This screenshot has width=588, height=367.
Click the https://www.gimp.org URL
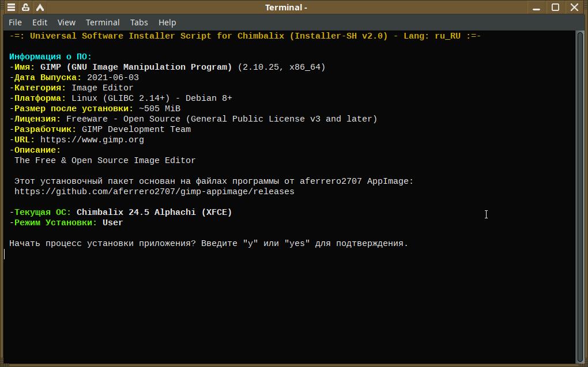tap(92, 140)
